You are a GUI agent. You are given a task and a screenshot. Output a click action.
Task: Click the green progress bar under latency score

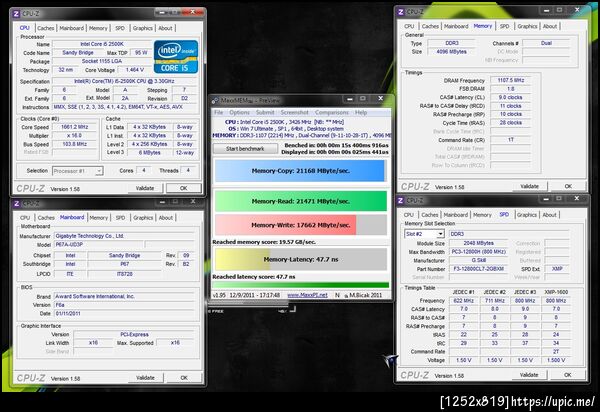click(x=300, y=285)
